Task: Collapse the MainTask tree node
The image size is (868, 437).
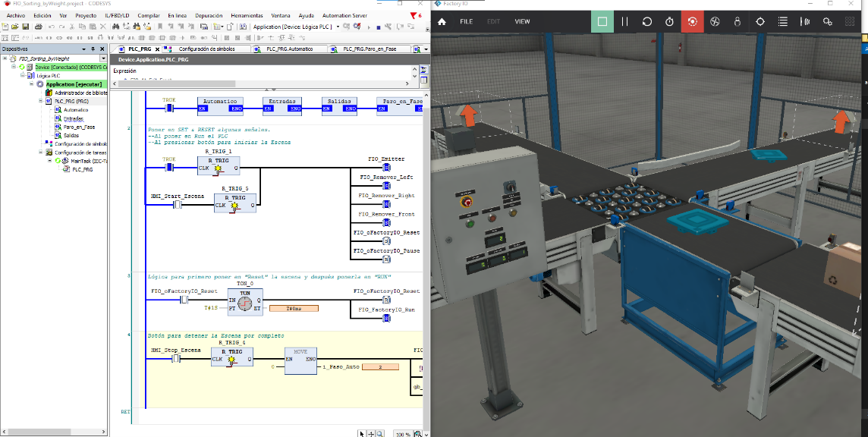Action: [x=49, y=161]
